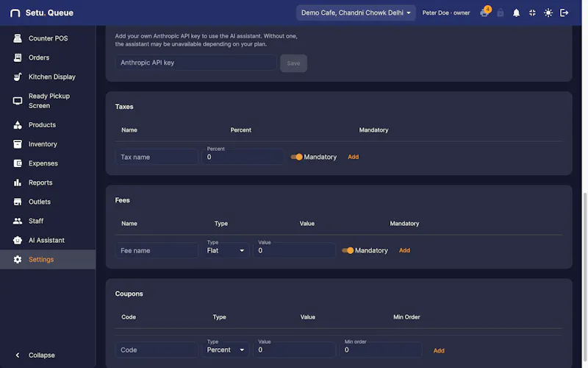Click Min Order column header
Image resolution: width=588 pixels, height=368 pixels.
click(406, 317)
